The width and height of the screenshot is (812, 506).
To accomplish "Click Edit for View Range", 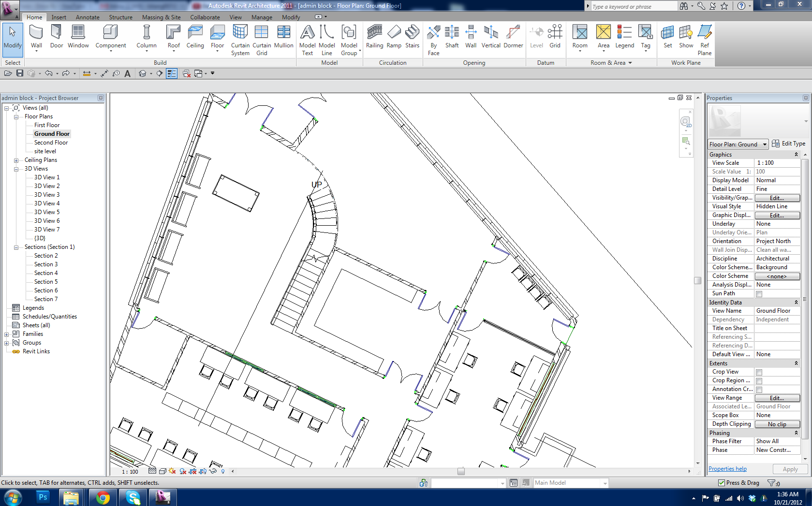I will click(777, 398).
